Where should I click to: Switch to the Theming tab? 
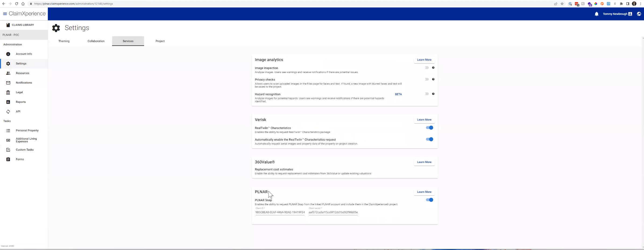pos(64,41)
